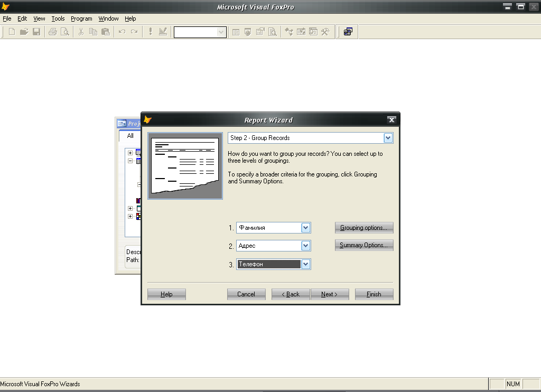Click the FoxPro fox icon in main title bar

5,6
